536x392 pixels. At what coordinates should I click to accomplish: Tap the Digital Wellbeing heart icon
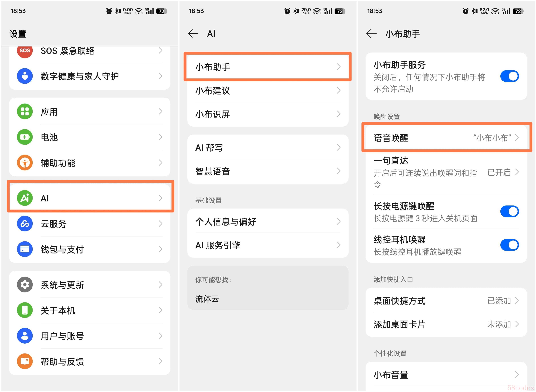click(25, 76)
